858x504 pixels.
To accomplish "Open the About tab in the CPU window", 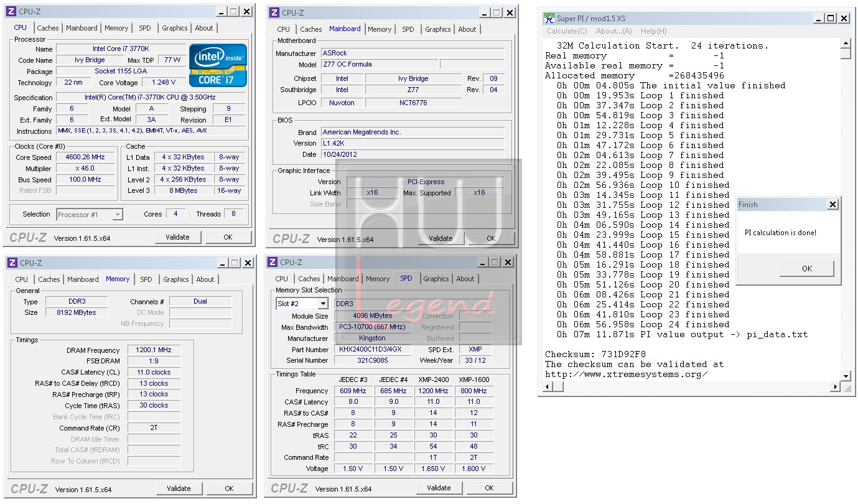I will click(x=204, y=28).
